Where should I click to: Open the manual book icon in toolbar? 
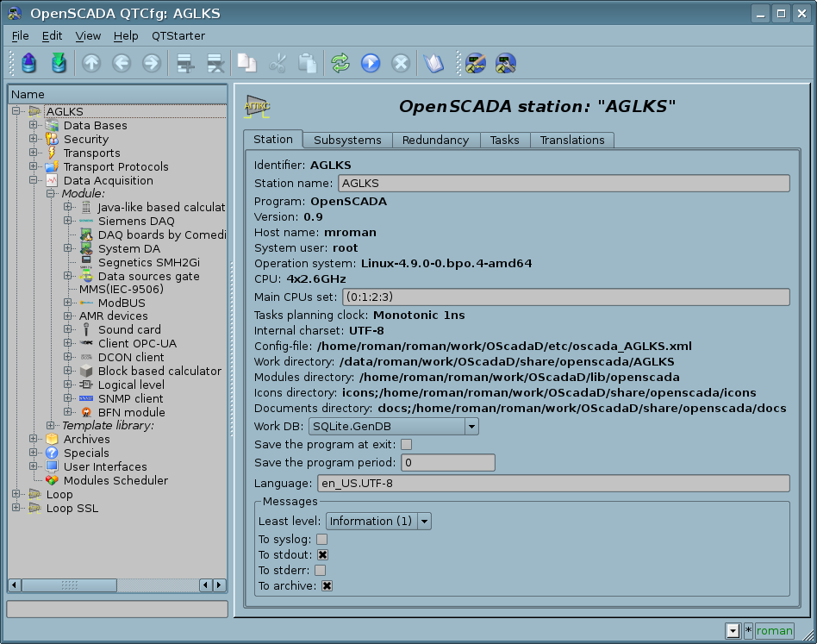point(433,64)
